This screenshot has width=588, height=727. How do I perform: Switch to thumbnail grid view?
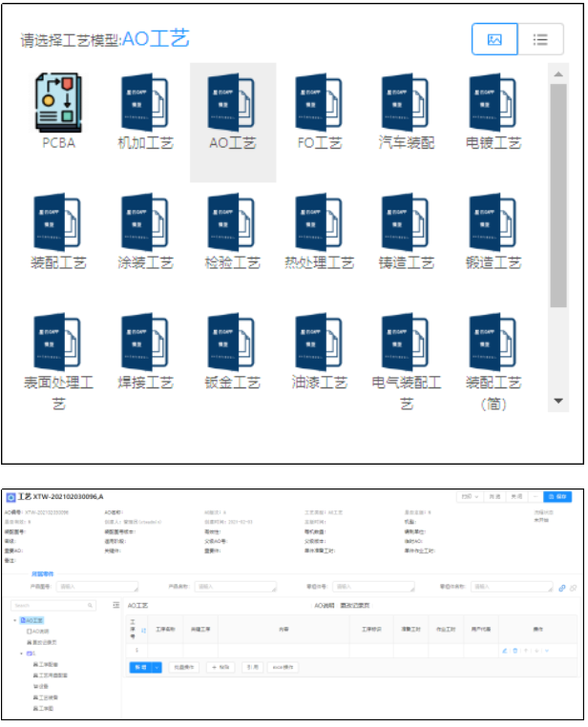pos(494,39)
